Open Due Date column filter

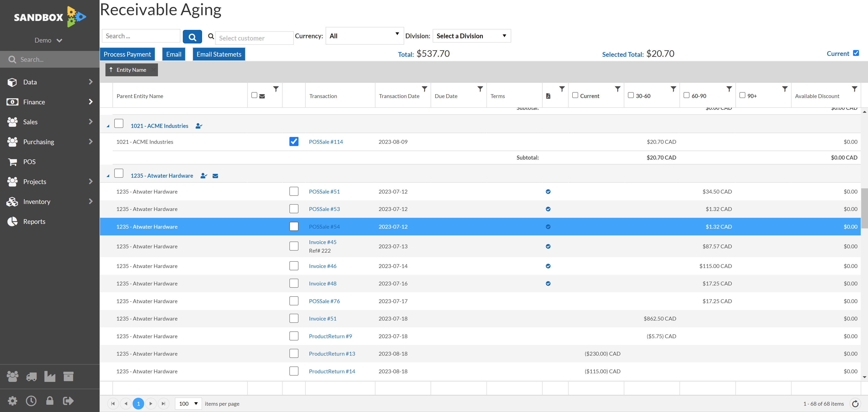click(481, 89)
